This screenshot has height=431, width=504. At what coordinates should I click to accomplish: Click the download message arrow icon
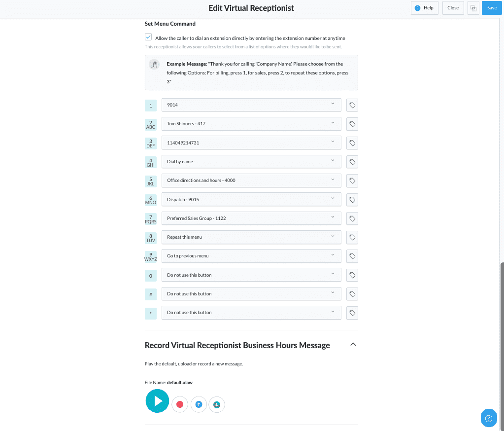tap(217, 405)
